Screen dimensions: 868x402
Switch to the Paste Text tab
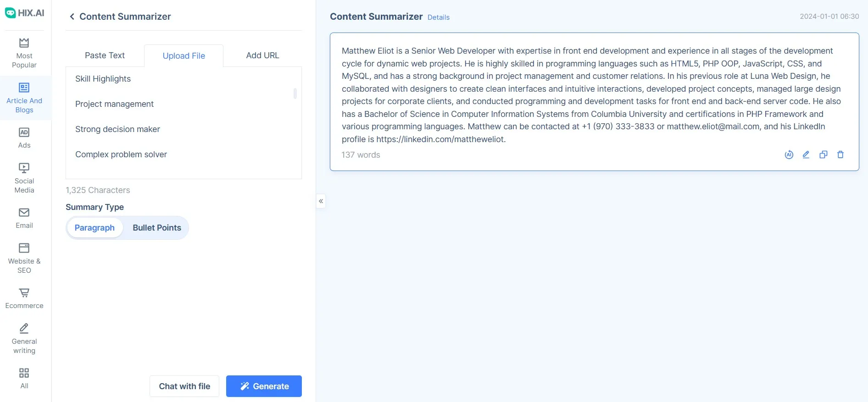(x=104, y=55)
